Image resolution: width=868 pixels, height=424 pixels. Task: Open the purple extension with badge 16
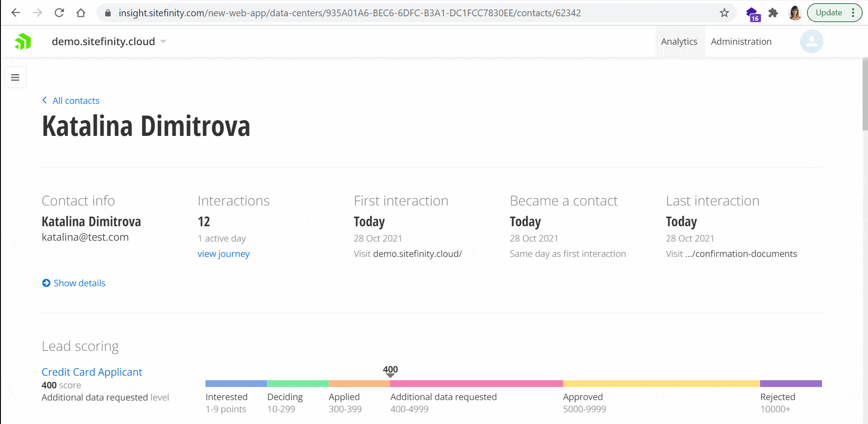752,14
